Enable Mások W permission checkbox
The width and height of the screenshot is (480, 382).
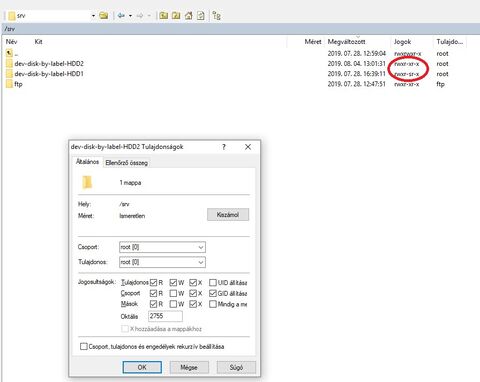coord(173,304)
